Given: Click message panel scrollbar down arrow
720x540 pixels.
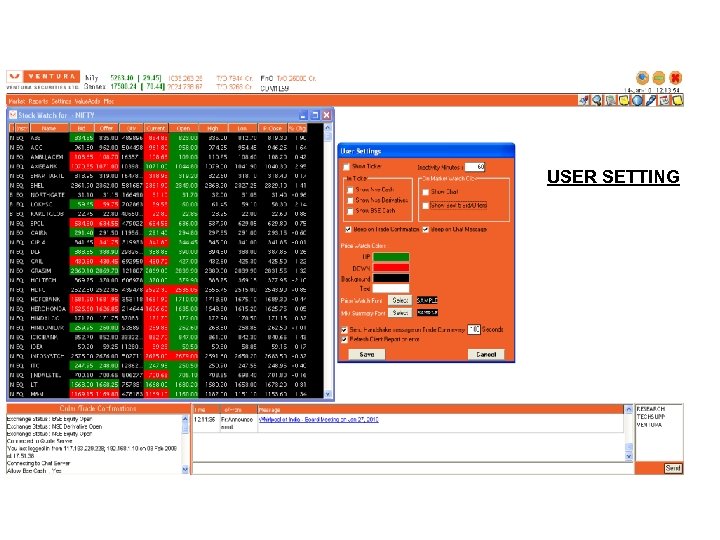Looking at the screenshot, I should 629,456.
